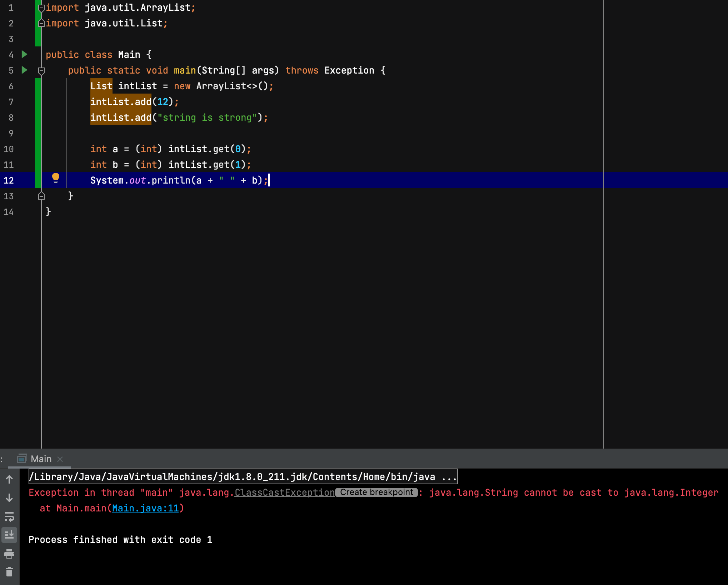The width and height of the screenshot is (728, 585).
Task: Click the run arrow beside main method
Action: pyautogui.click(x=24, y=70)
